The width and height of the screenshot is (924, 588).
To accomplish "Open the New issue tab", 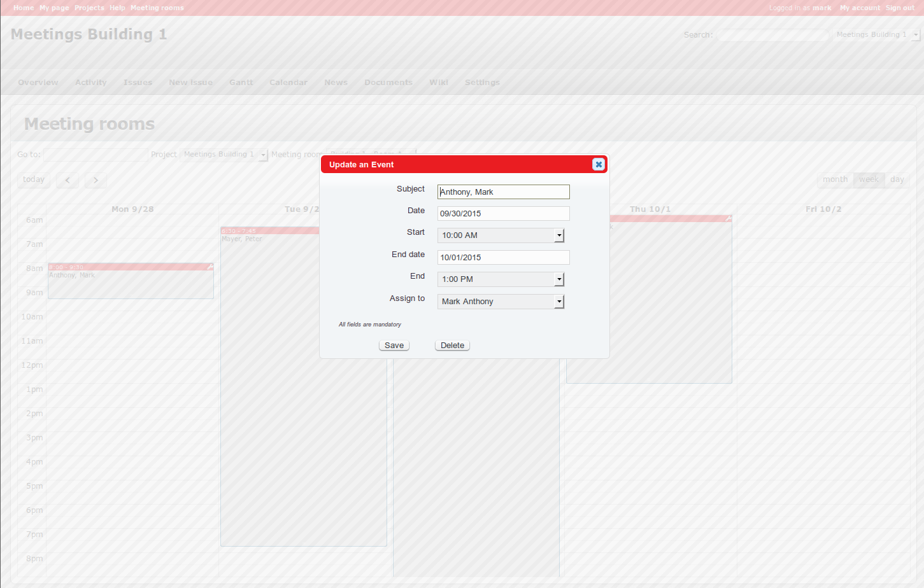I will click(190, 83).
